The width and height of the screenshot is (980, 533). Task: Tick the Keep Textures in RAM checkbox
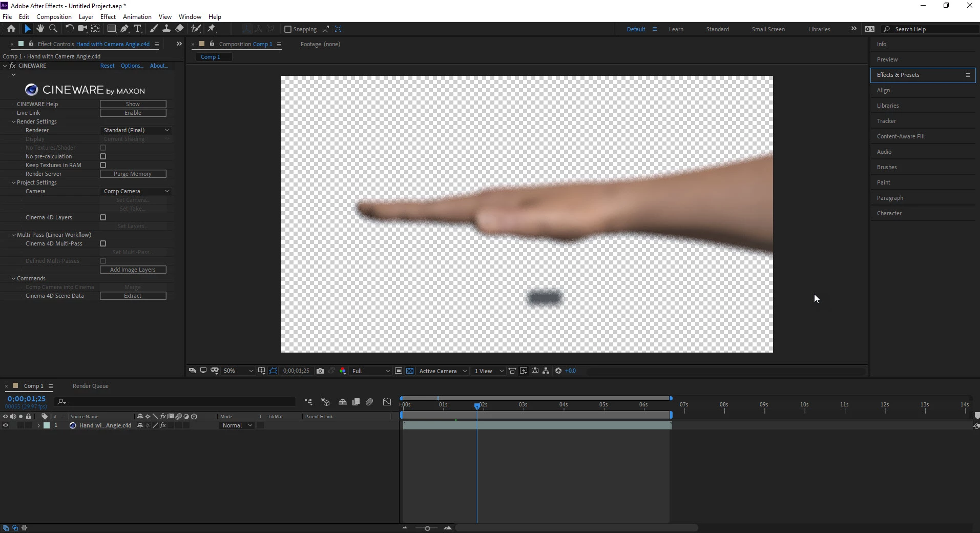click(x=103, y=165)
